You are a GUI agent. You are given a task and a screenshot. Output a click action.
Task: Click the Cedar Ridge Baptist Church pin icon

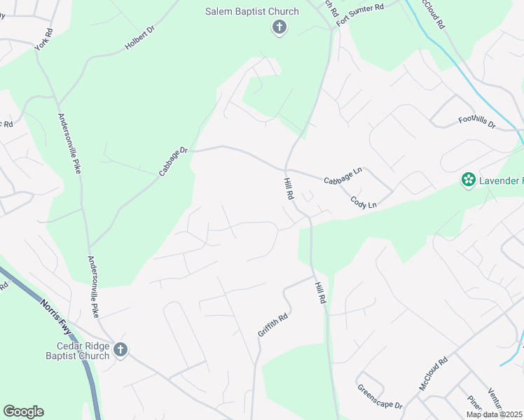pyautogui.click(x=120, y=350)
